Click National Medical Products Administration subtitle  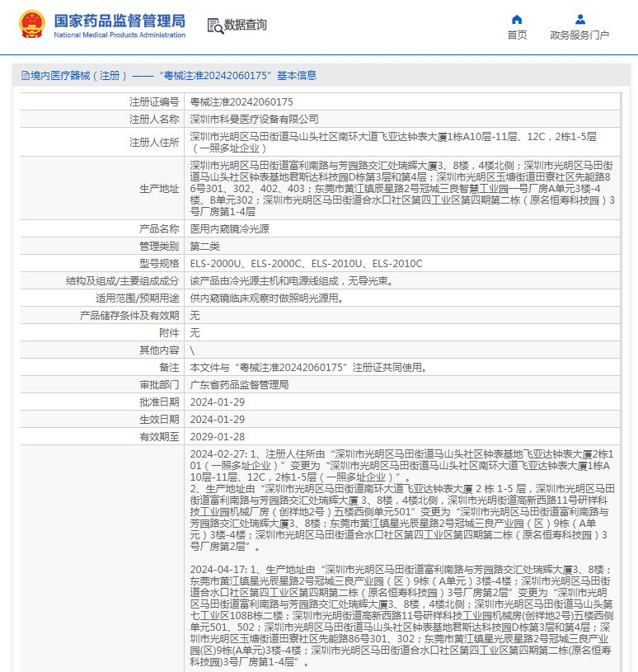(120, 35)
